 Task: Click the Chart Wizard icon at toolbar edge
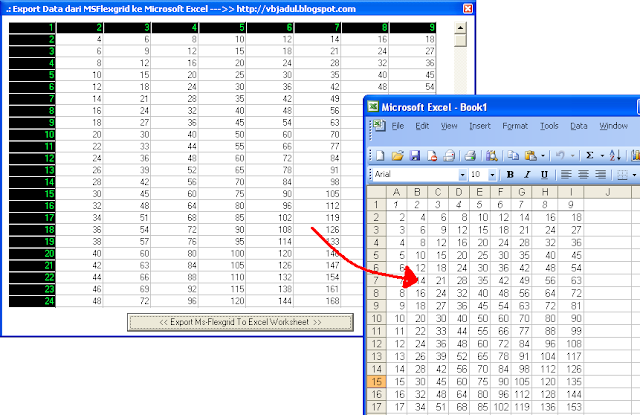tap(636, 155)
